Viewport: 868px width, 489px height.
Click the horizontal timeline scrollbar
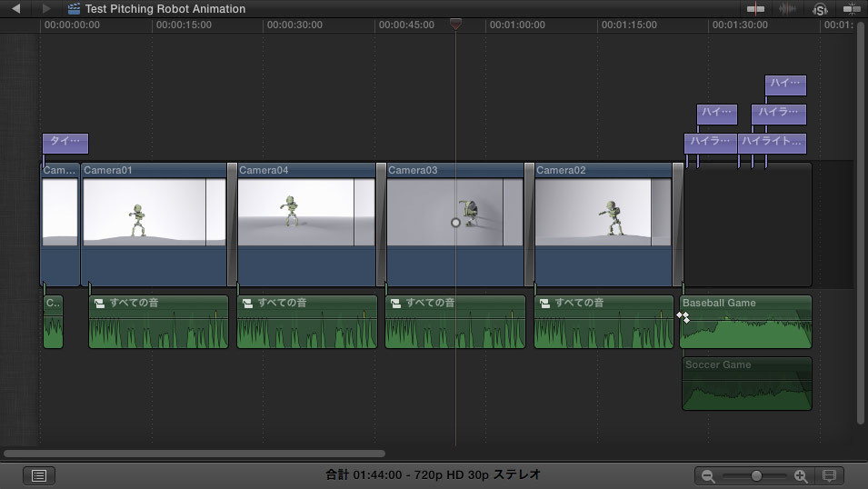point(195,454)
